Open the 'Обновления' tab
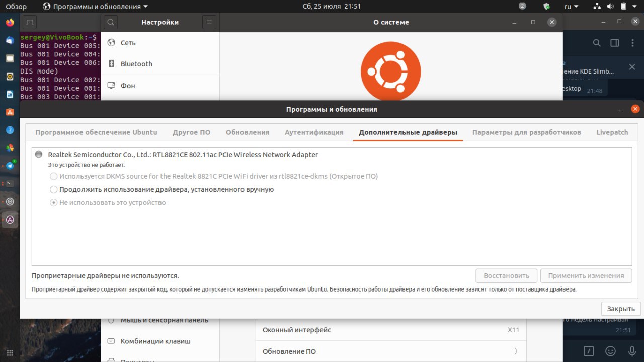Viewport: 644px width, 362px height. point(248,132)
